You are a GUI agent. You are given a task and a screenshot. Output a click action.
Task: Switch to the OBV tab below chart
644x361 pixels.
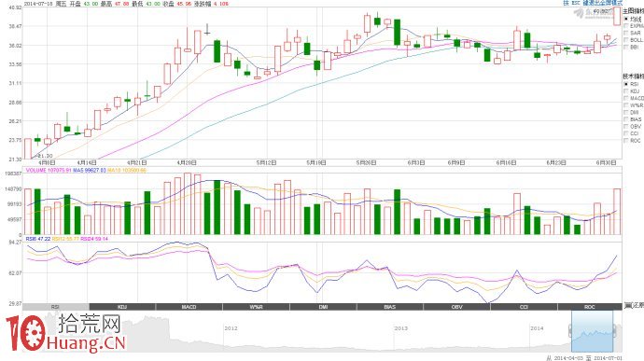(456, 307)
